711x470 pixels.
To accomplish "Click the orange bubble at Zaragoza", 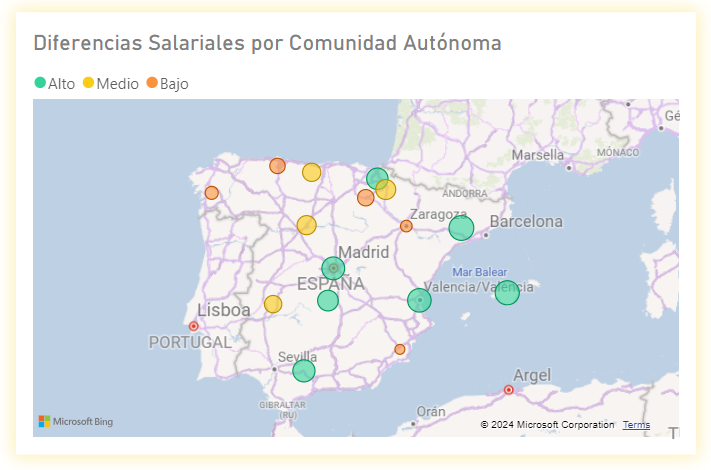I will [x=406, y=226].
